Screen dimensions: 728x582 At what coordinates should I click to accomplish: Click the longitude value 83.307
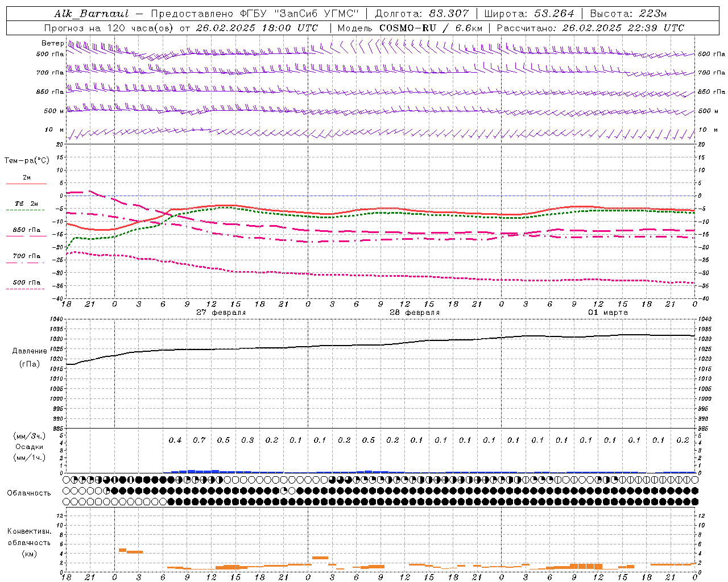point(449,14)
